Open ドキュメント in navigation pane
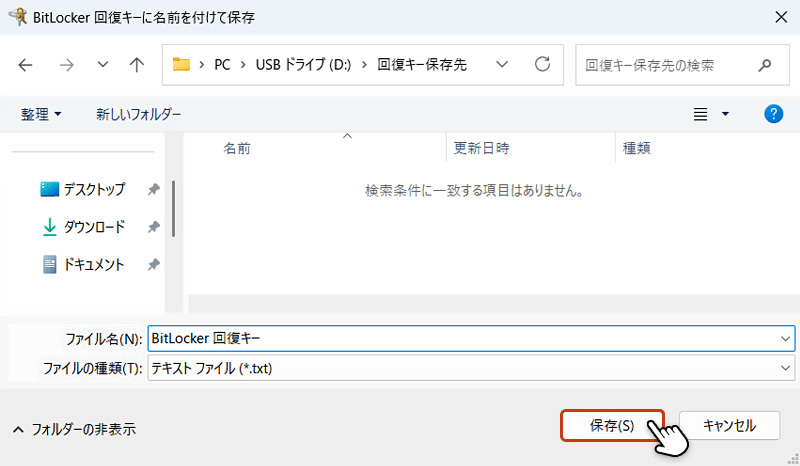 (83, 264)
